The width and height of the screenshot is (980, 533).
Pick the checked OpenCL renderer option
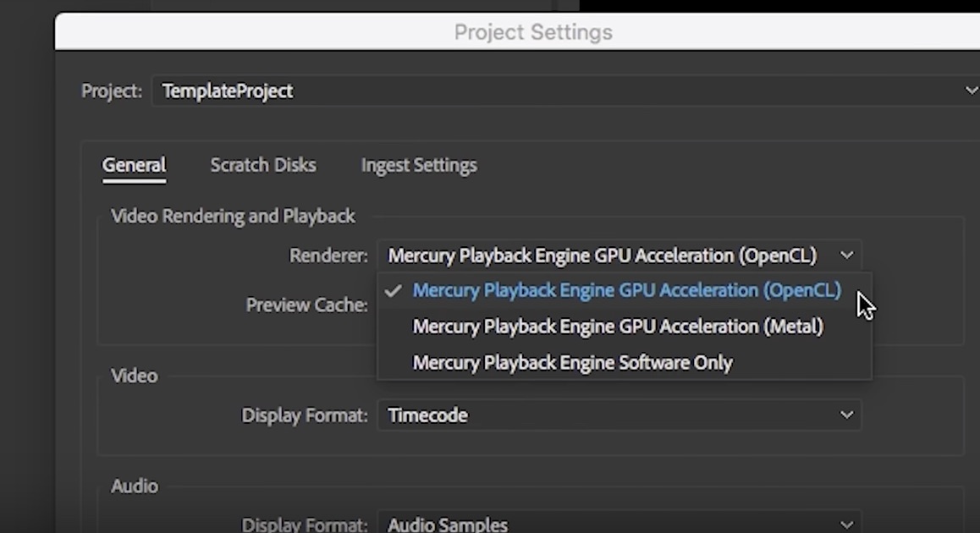(x=626, y=290)
